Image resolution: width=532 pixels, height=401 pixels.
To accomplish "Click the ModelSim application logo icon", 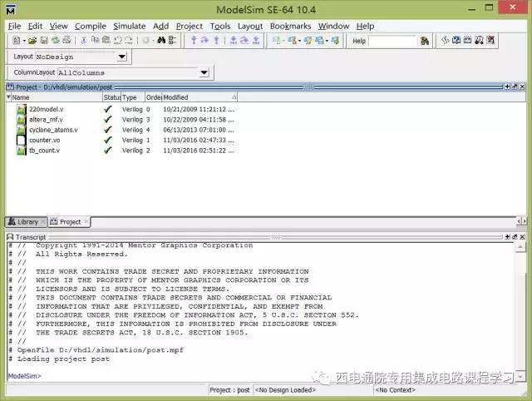I will tap(11, 10).
